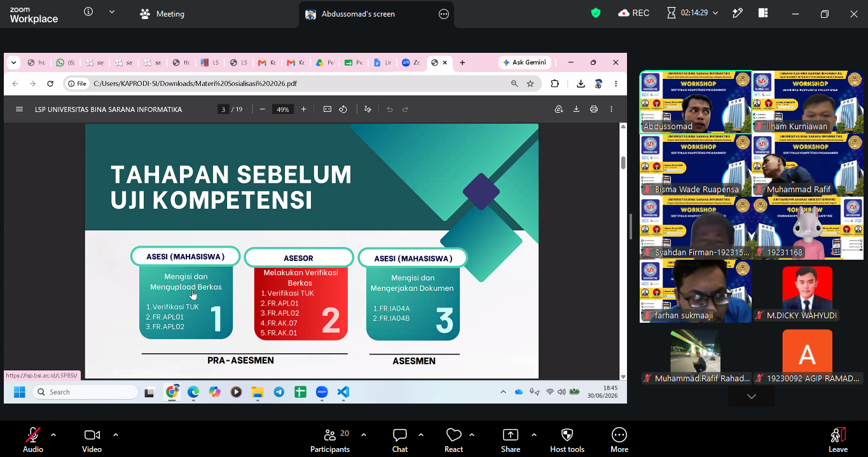Switch to the WhatsApp (6) browser tab
This screenshot has height=457, width=868.
65,62
